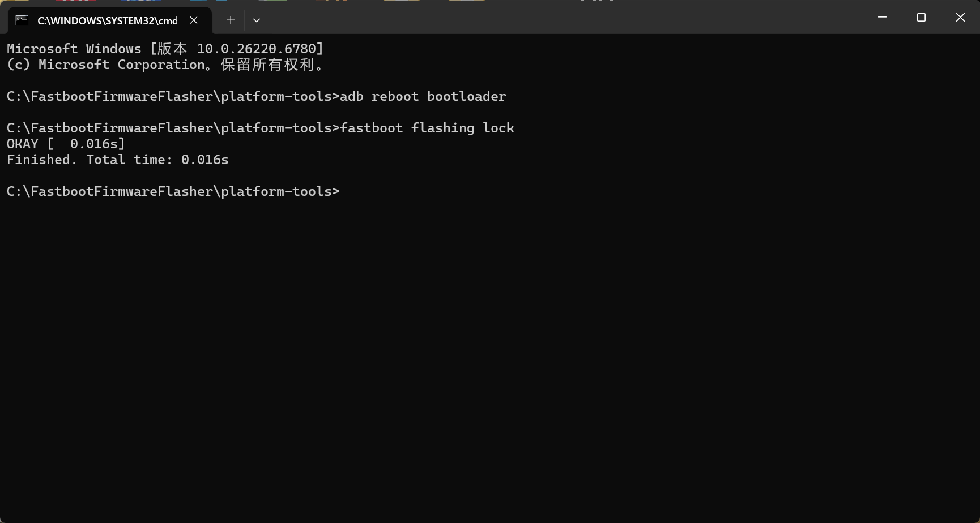Minimize the terminal window
This screenshot has width=980, height=523.
[882, 18]
